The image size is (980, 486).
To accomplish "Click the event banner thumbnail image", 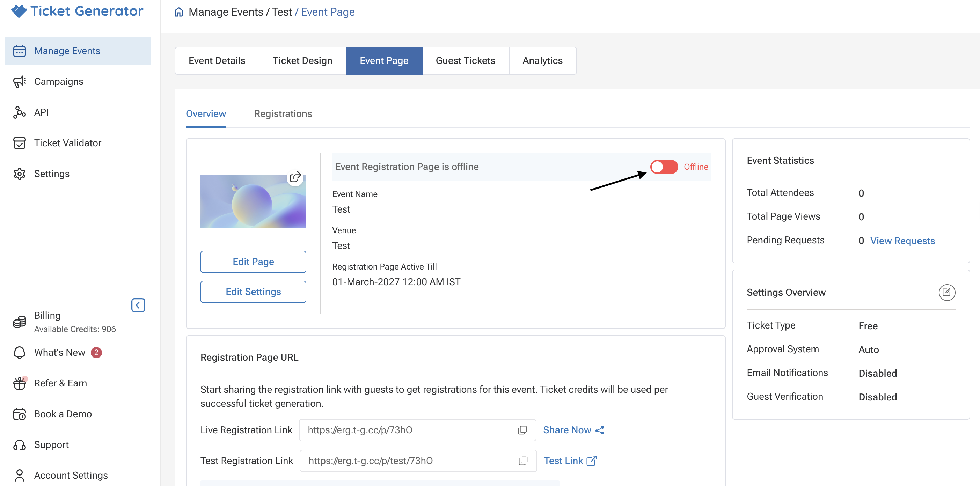I will point(253,201).
